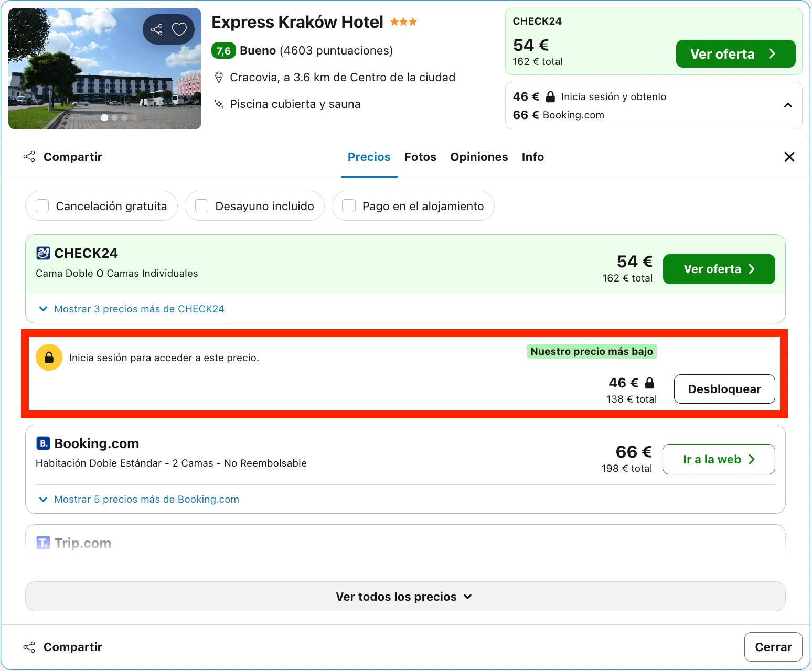Click the Booking.com logo icon
This screenshot has height=671, width=812.
pos(43,443)
